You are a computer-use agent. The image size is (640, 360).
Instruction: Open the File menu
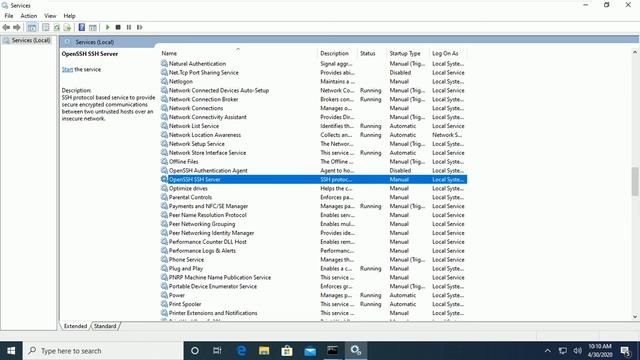(9, 16)
